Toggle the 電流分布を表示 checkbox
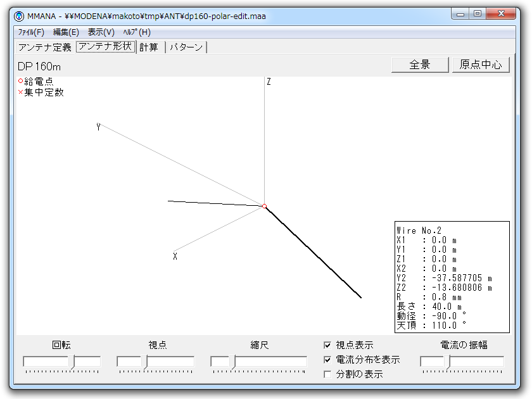Image resolution: width=532 pixels, height=399 pixels. point(327,360)
